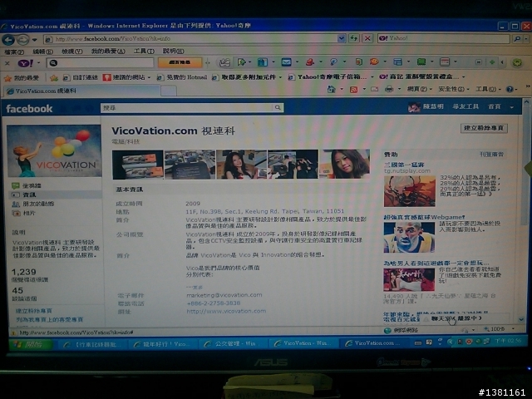Open a new blank browser tab
532x399 pixels.
[x=169, y=91]
